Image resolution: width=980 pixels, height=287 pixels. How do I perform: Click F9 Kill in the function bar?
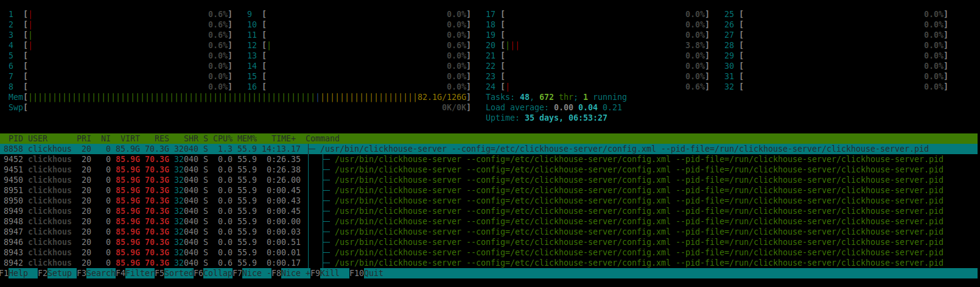pos(330,273)
